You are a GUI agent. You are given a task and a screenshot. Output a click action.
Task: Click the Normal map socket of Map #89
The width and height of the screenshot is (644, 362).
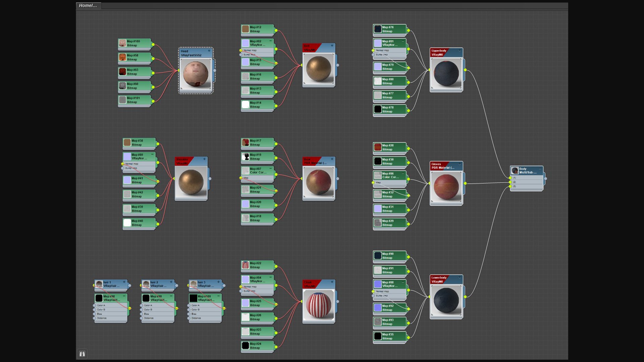click(x=123, y=164)
